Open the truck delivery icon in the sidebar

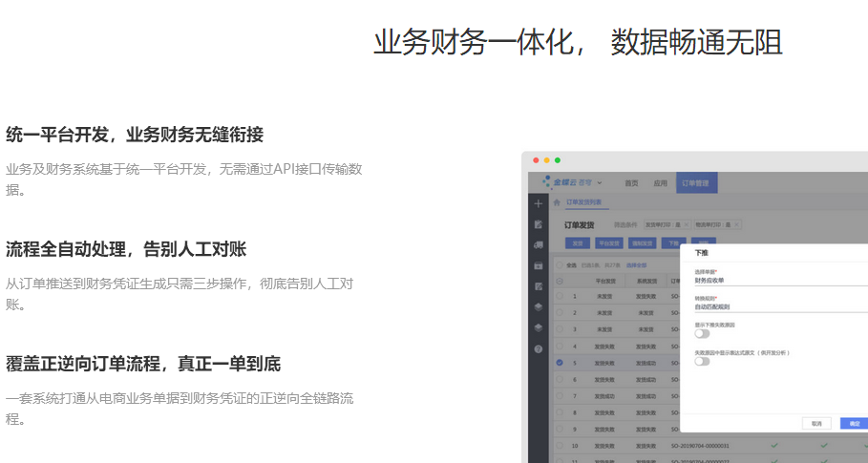pyautogui.click(x=539, y=244)
